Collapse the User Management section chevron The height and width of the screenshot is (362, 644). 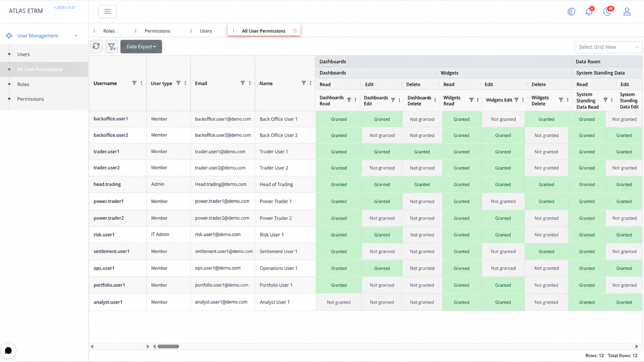[x=76, y=36]
